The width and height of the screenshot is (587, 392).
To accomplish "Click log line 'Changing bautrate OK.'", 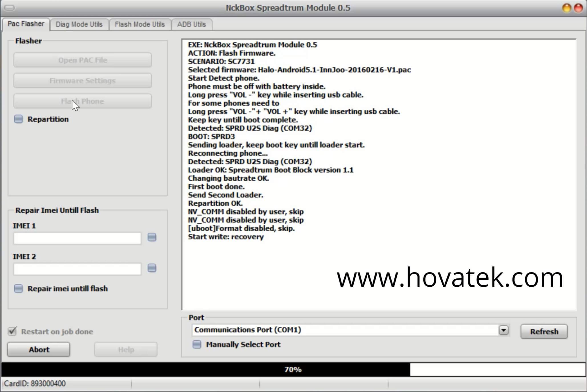I will [x=228, y=179].
